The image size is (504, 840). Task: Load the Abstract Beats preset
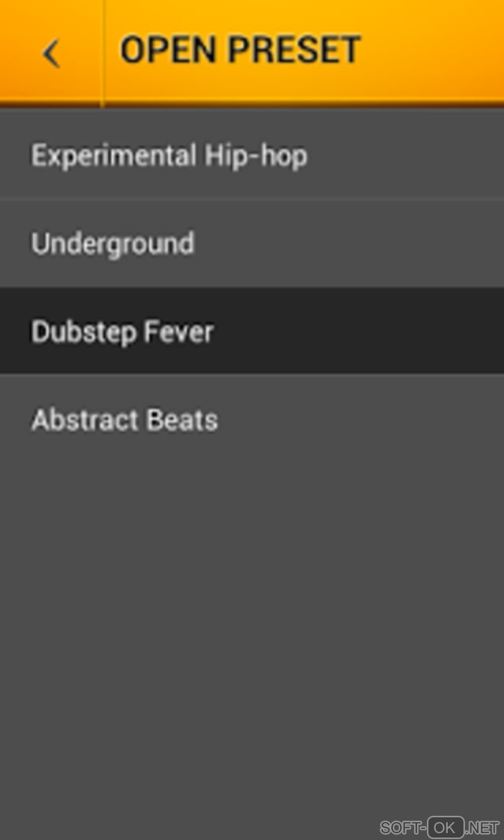[x=125, y=420]
